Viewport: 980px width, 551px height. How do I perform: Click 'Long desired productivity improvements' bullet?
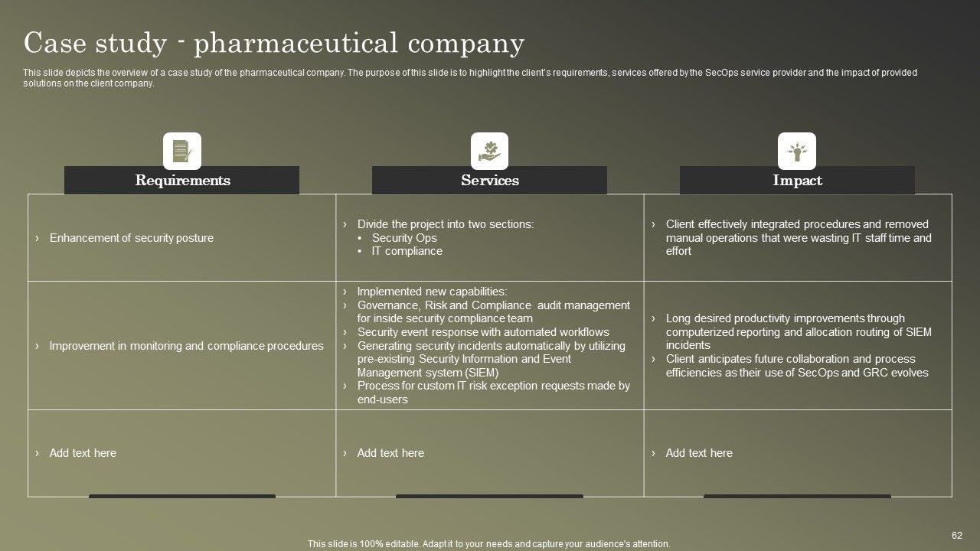pos(799,332)
